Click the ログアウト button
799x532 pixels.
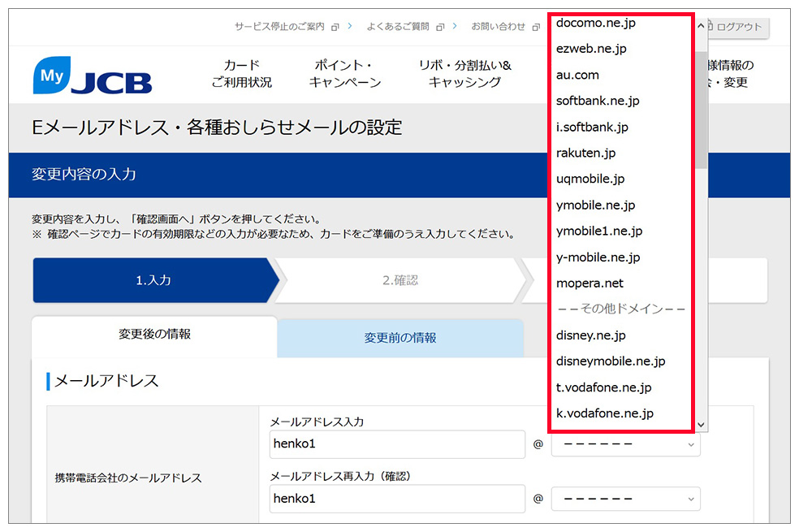(x=738, y=27)
